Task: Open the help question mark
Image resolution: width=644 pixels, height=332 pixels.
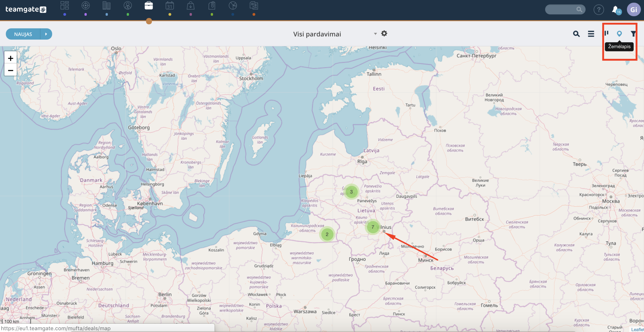Action: point(599,10)
